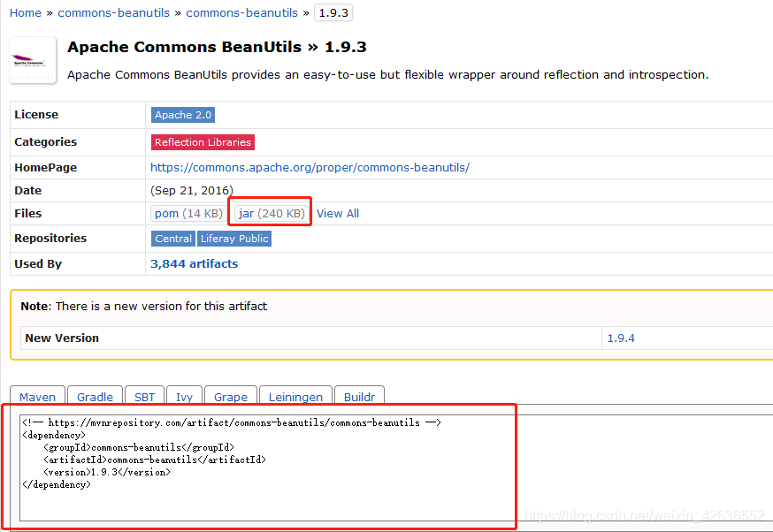The image size is (773, 532).
Task: Switch to the Gradle tab
Action: (x=95, y=397)
